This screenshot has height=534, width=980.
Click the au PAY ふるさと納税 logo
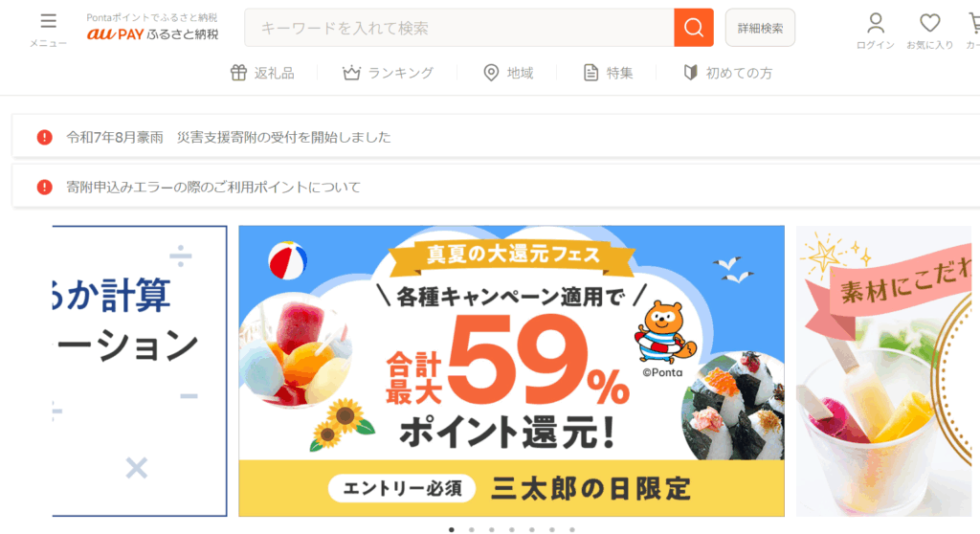point(152,28)
